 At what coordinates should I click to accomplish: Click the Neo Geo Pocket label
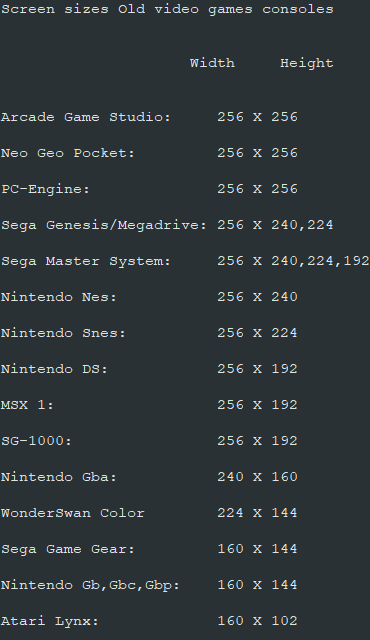pos(68,153)
